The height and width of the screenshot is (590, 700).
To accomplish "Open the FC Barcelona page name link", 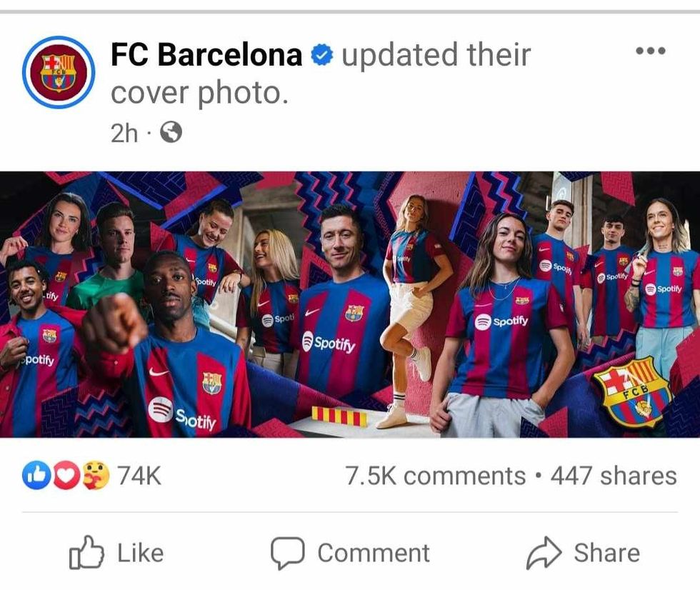I will pyautogui.click(x=207, y=55).
